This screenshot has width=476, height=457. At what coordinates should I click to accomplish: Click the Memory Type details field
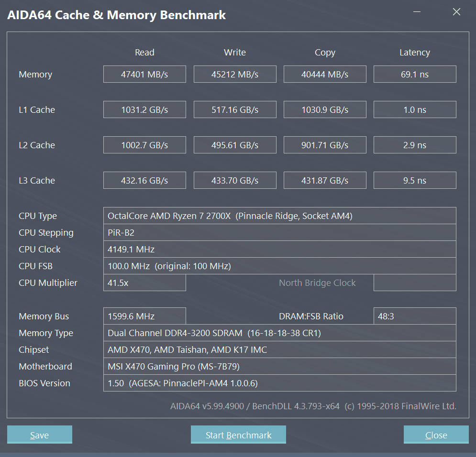coord(279,333)
